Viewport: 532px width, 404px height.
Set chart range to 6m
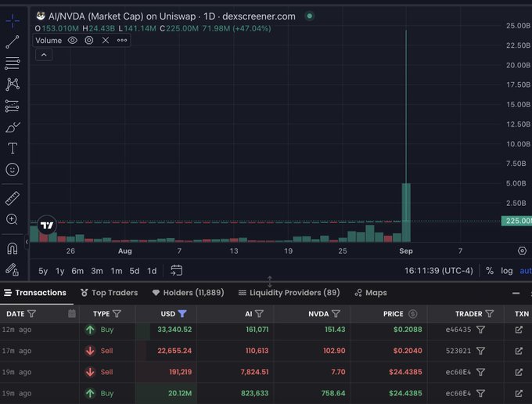click(77, 271)
